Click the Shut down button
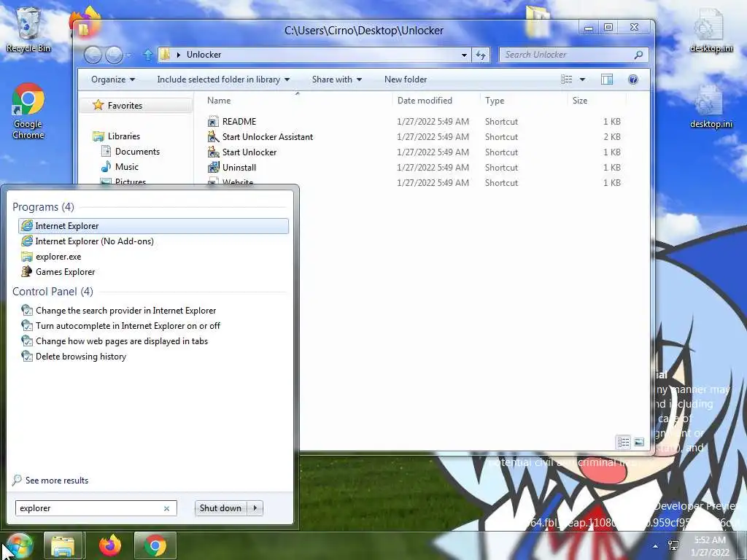Image resolution: width=747 pixels, height=560 pixels. (221, 508)
